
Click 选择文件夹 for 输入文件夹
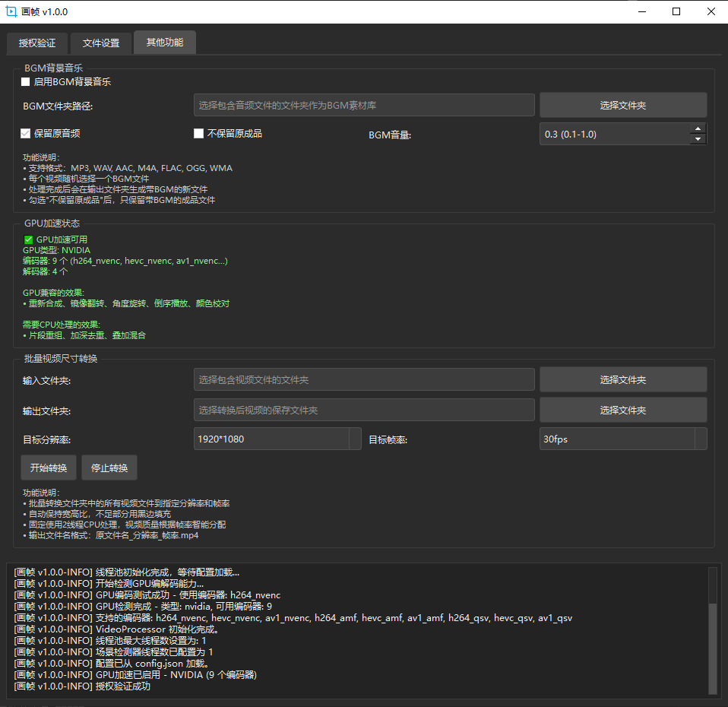pos(622,379)
